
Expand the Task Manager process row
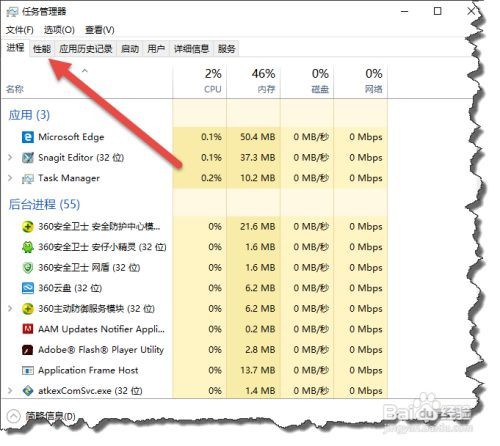10,178
